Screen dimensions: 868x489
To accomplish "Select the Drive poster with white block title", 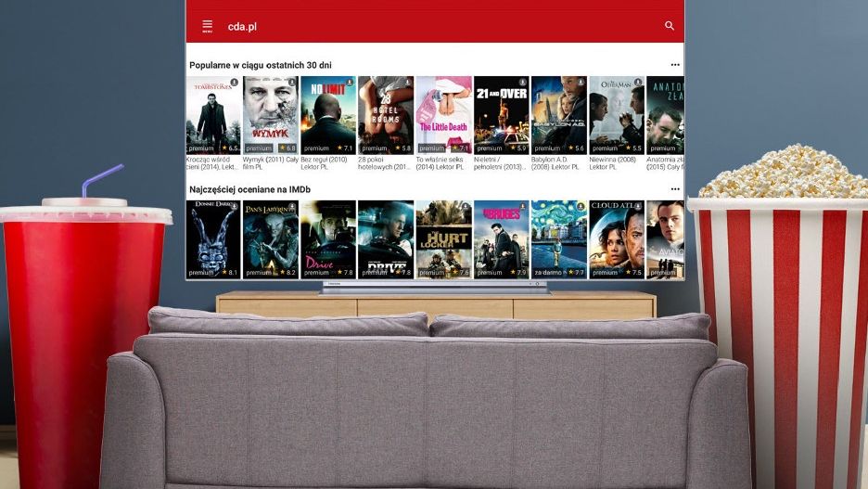I will (386, 239).
